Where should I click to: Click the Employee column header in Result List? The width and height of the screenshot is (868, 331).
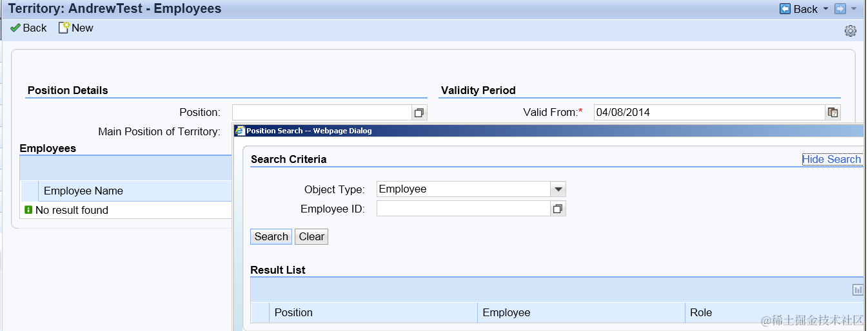pyautogui.click(x=581, y=312)
